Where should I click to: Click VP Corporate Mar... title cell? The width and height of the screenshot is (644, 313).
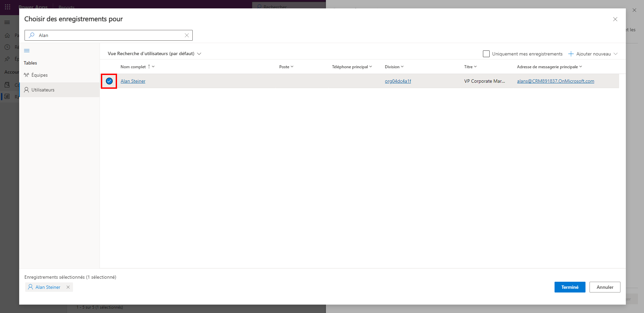485,81
